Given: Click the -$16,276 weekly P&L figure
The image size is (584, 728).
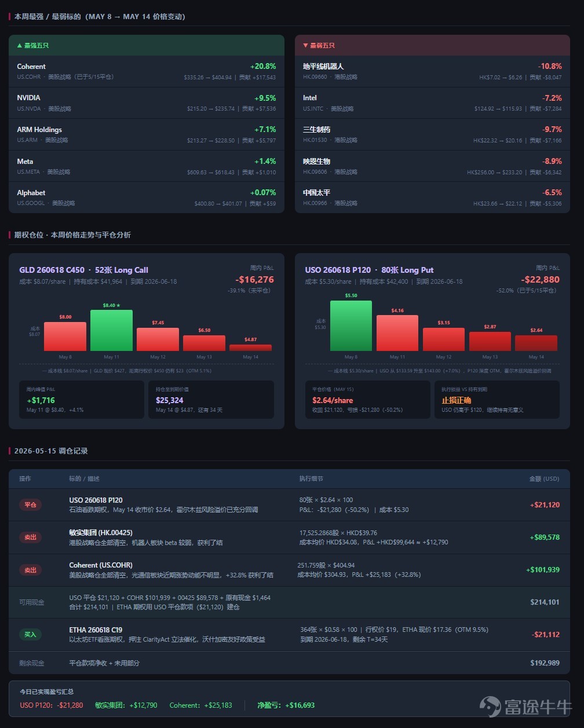Looking at the screenshot, I should (254, 280).
